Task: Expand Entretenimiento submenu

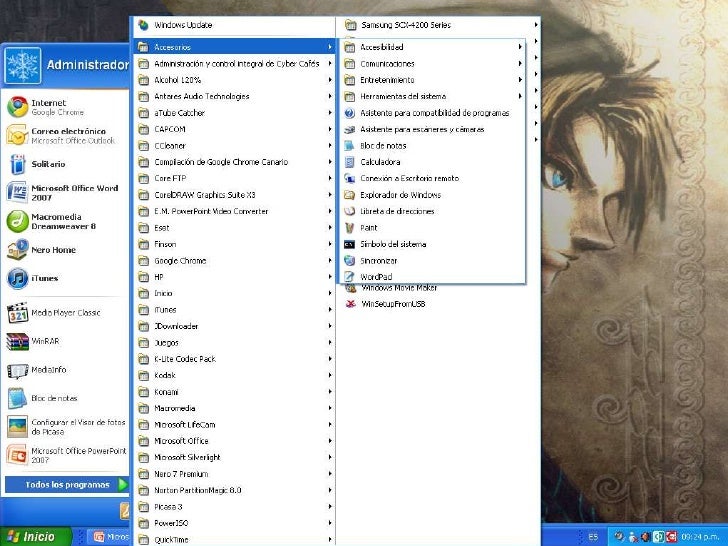Action: click(432, 80)
